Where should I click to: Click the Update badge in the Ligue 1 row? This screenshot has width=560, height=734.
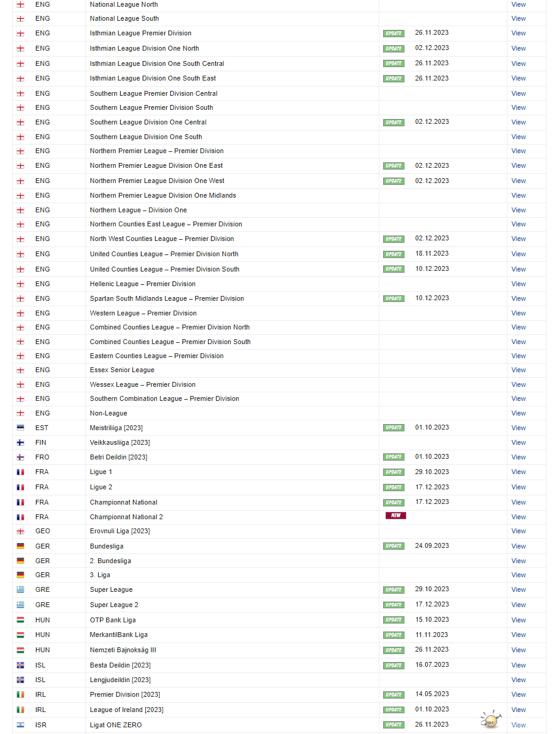point(393,472)
